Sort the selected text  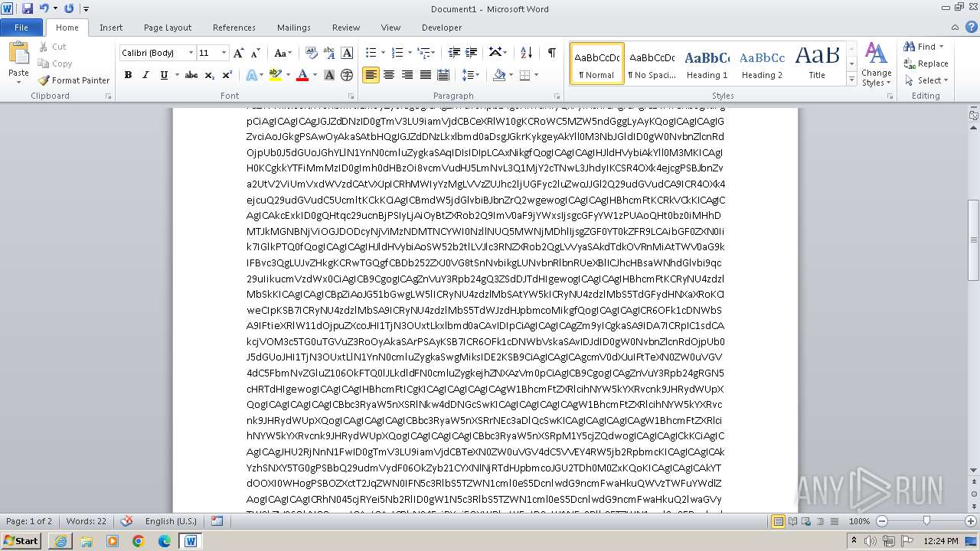point(526,53)
